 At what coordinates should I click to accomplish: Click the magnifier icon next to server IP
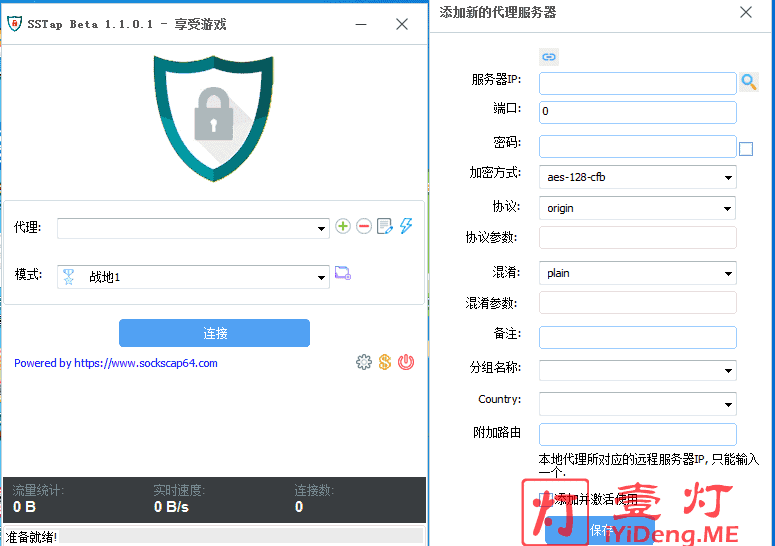(x=749, y=82)
